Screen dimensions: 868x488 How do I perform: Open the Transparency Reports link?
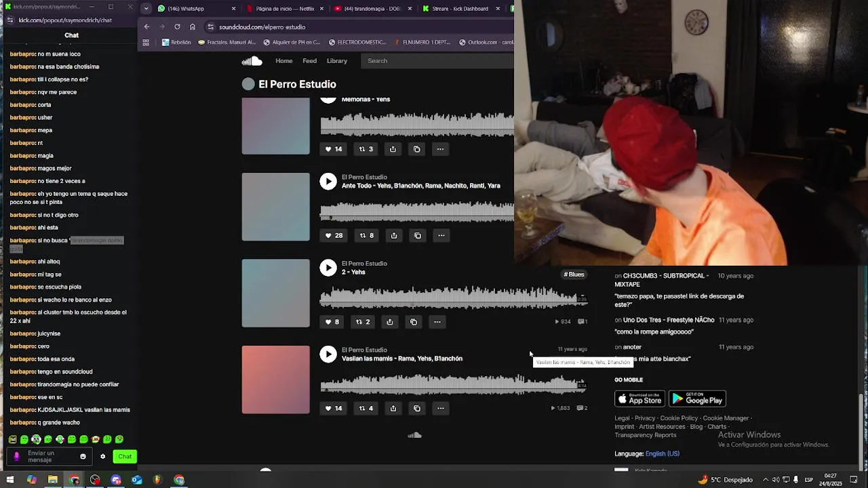[646, 435]
